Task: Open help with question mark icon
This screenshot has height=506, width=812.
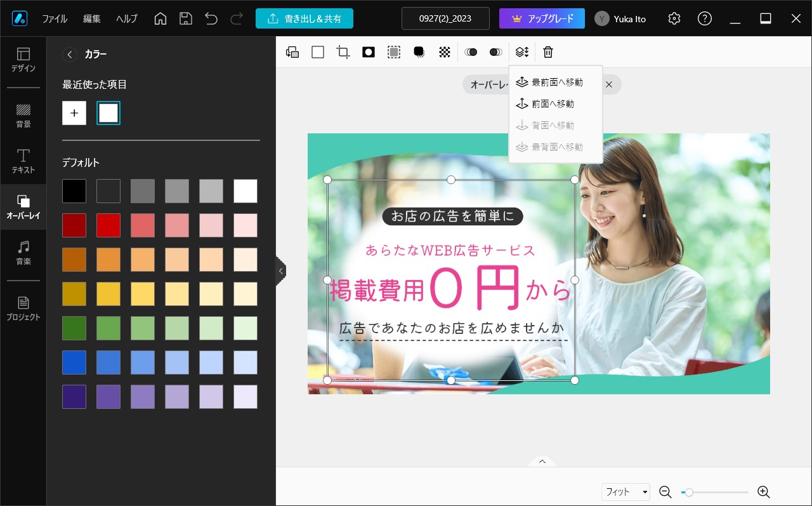Action: [x=705, y=18]
